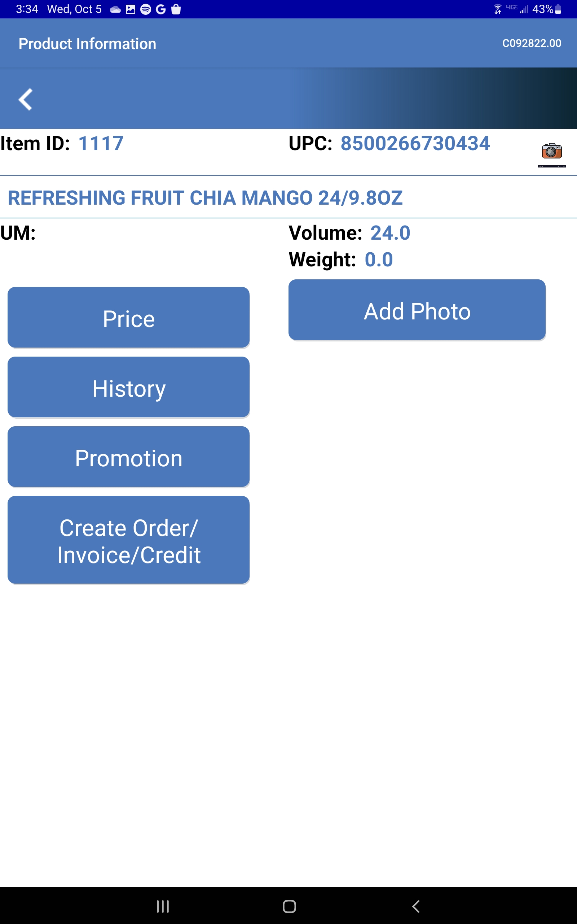This screenshot has height=924, width=577.
Task: Open the Promotion button
Action: click(x=129, y=457)
